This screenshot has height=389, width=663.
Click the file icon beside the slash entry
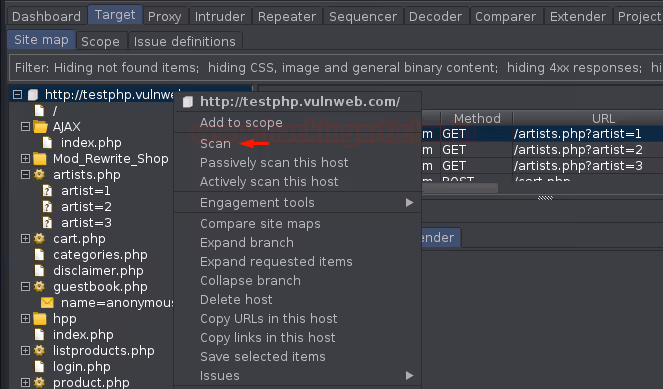click(39, 111)
